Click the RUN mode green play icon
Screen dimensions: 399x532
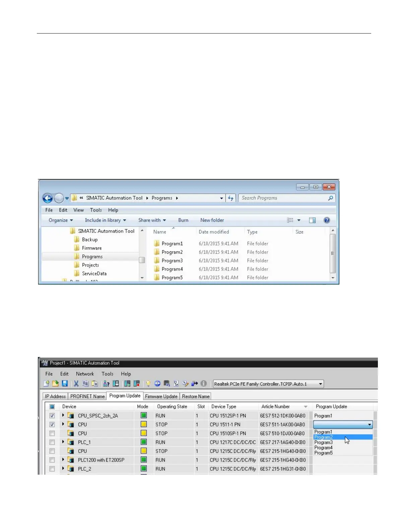[127, 383]
